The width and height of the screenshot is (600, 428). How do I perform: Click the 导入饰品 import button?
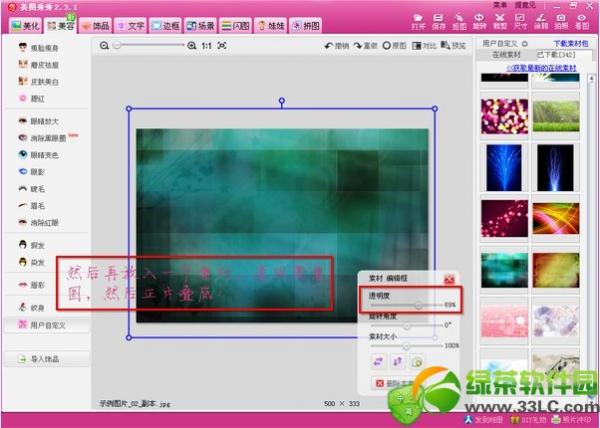pyautogui.click(x=47, y=359)
